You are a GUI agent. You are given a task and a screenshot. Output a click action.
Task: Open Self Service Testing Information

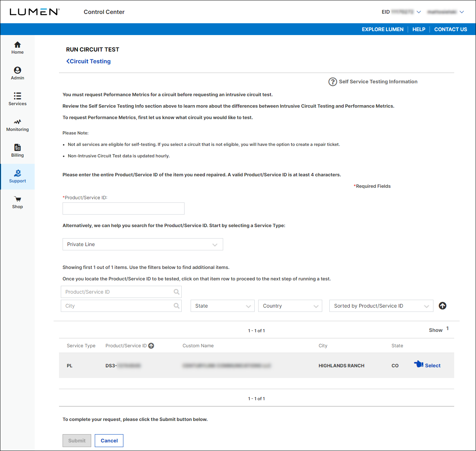378,82
